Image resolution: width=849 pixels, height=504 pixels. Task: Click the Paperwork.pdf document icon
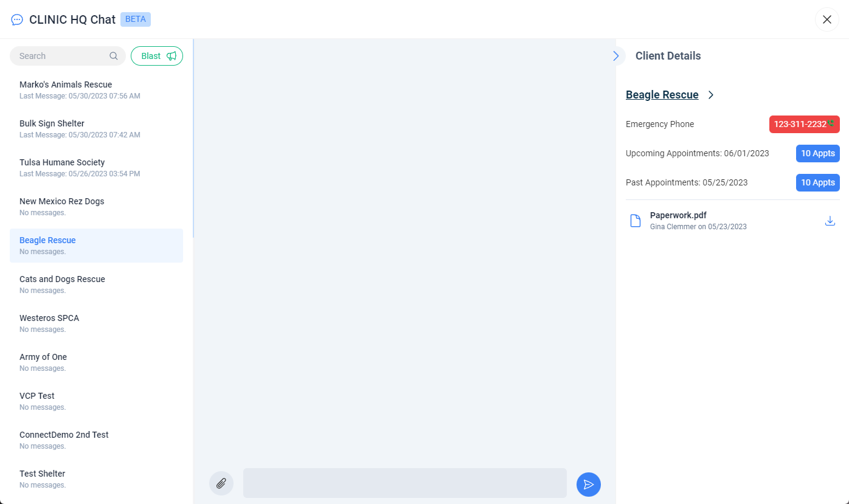636,221
